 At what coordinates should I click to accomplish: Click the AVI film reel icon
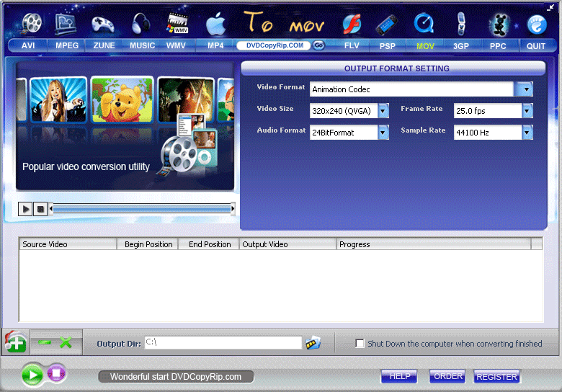[x=32, y=23]
